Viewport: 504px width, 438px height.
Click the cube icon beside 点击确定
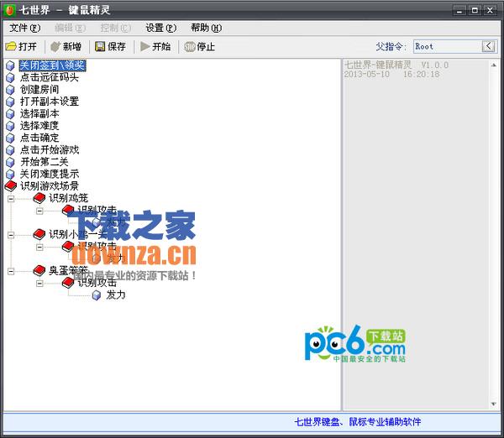coord(10,138)
